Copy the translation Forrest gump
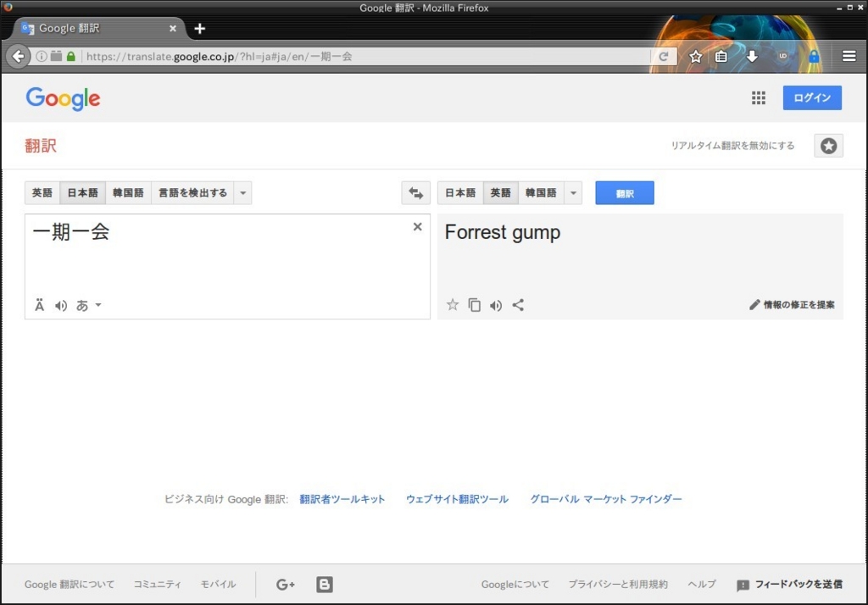 [x=475, y=305]
